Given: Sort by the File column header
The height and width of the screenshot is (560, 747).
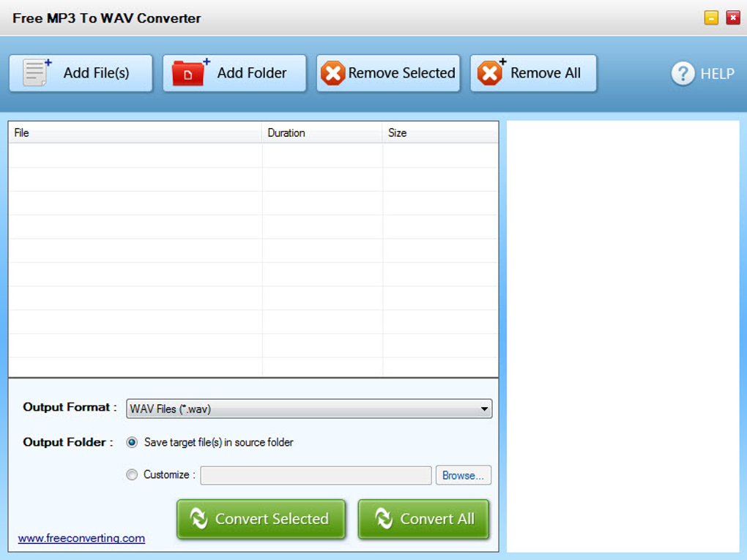Looking at the screenshot, I should pos(135,132).
